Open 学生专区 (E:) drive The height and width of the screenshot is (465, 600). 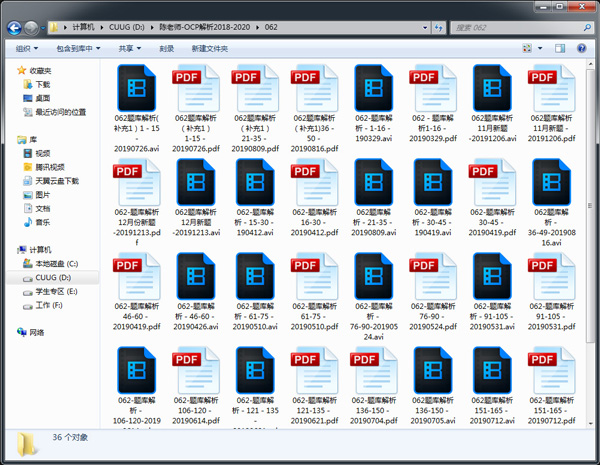click(50, 291)
